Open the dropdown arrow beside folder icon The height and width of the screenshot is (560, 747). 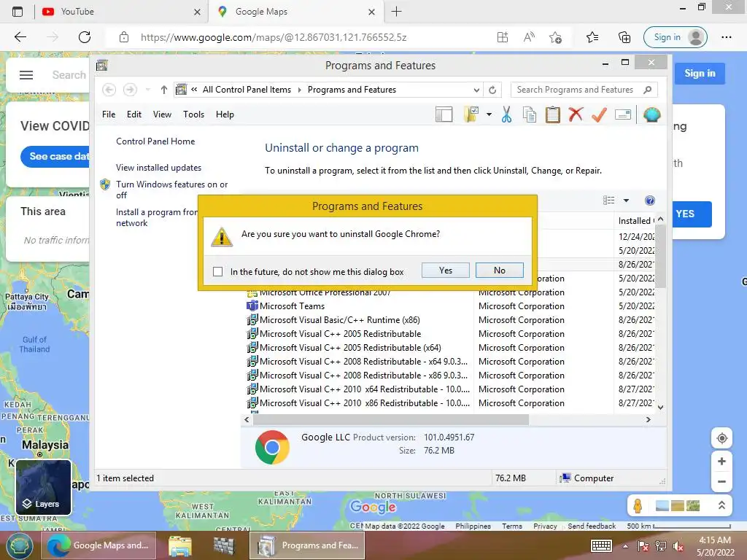[489, 114]
